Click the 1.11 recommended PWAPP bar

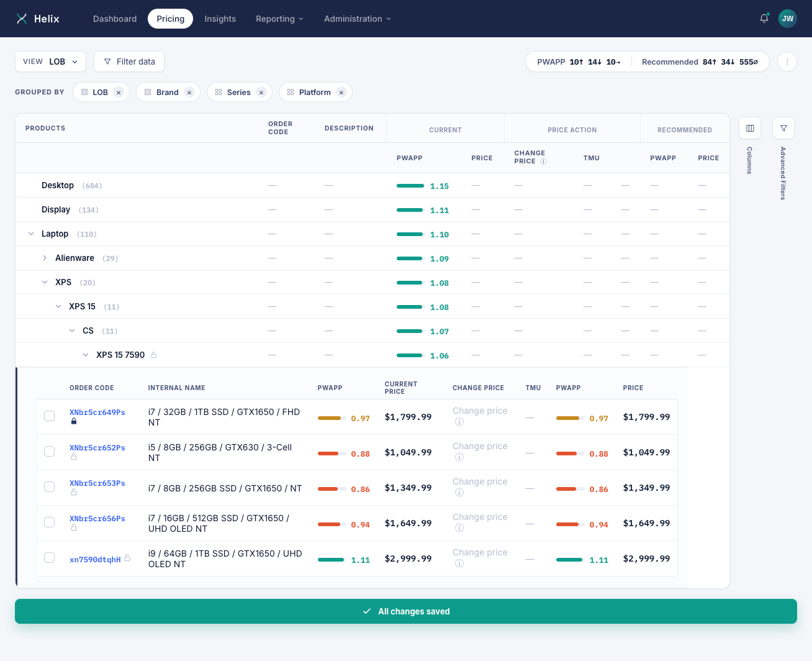[x=570, y=560]
